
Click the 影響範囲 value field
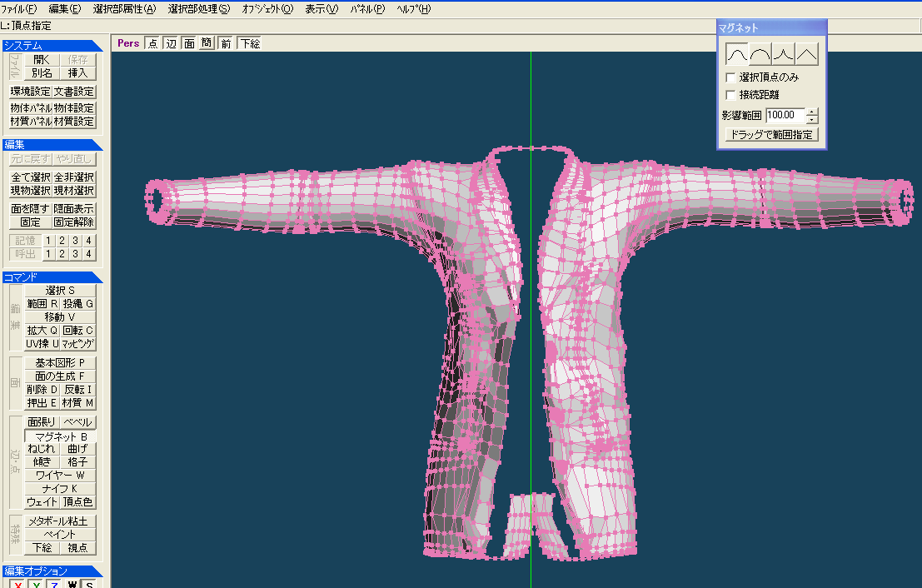pyautogui.click(x=785, y=116)
